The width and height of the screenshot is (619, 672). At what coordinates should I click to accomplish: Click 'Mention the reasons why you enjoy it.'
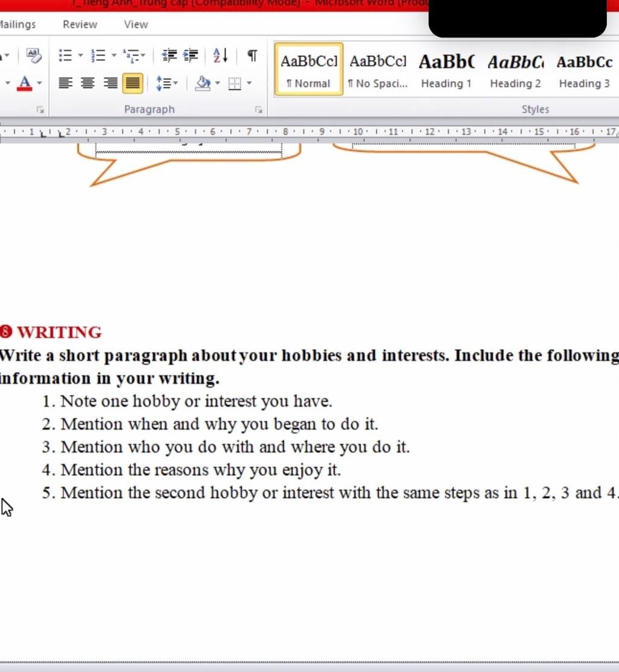tap(201, 470)
